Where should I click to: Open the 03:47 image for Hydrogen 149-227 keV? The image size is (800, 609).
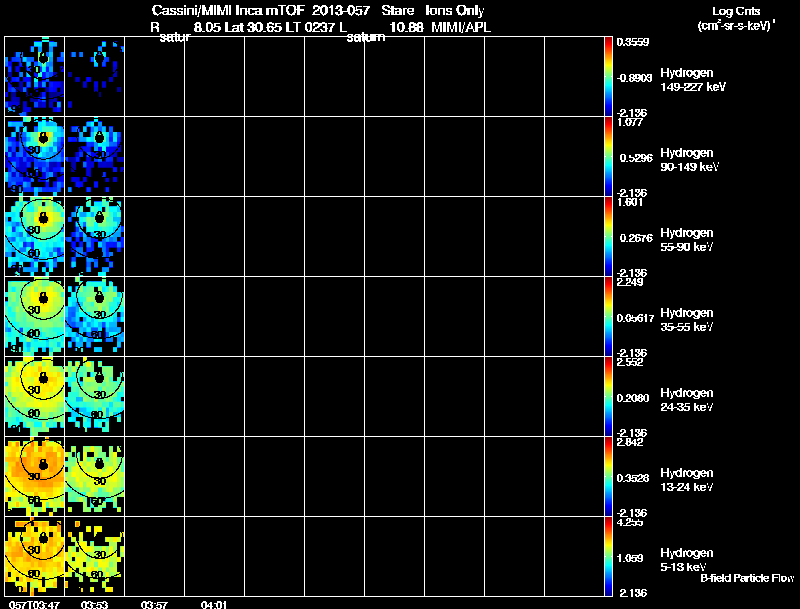(x=35, y=77)
